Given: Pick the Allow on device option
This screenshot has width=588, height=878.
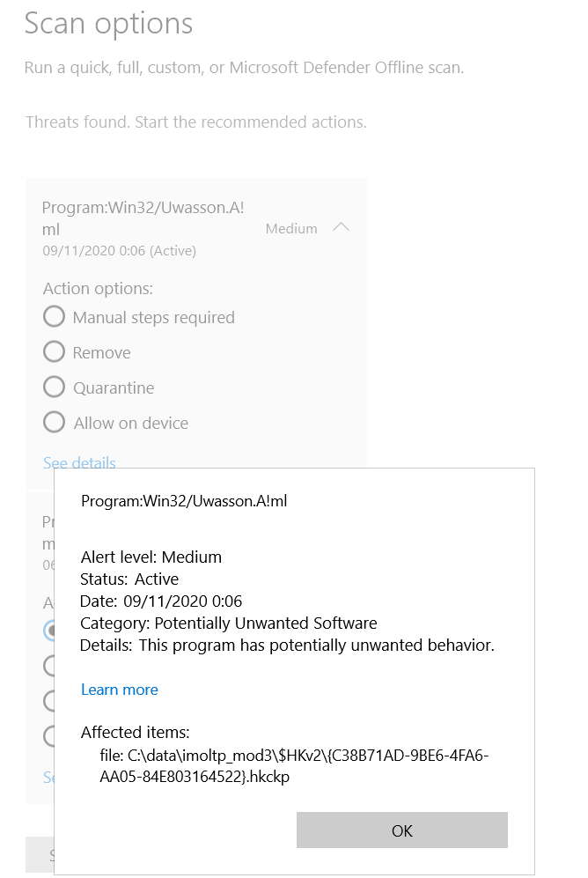Looking at the screenshot, I should (55, 423).
